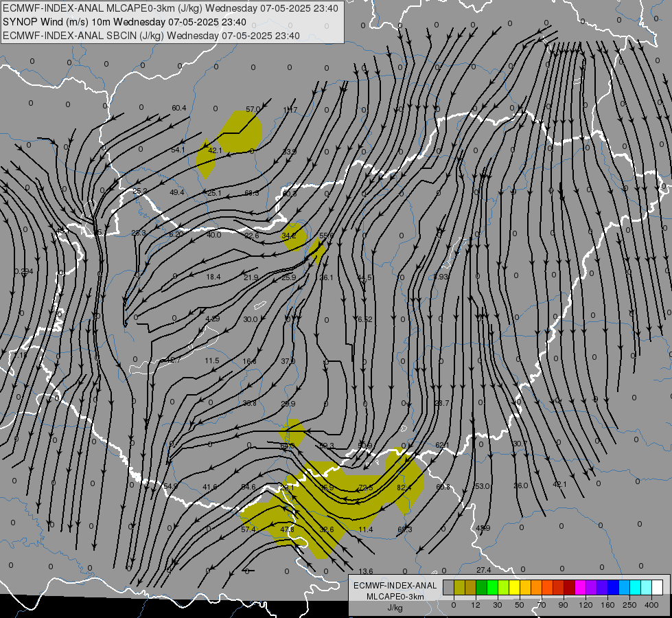The image size is (672, 618).
Task: Click the map value 82.4
Action: tap(404, 488)
